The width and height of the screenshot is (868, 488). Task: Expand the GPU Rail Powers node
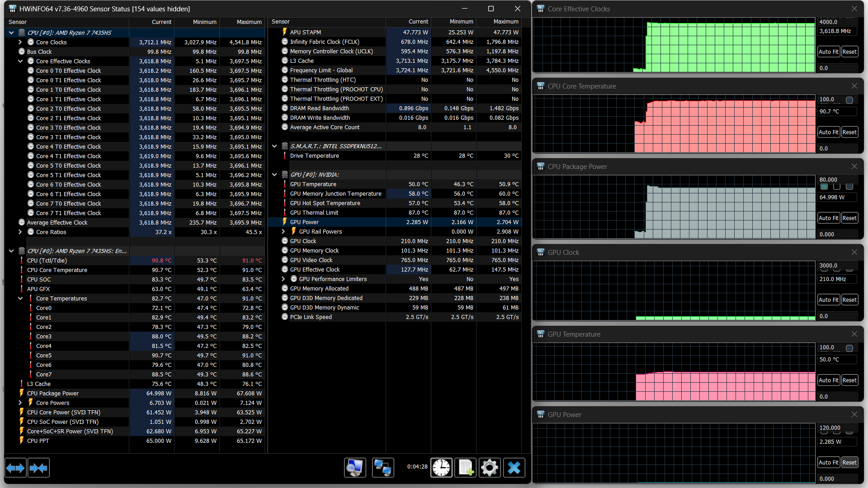[x=283, y=231]
